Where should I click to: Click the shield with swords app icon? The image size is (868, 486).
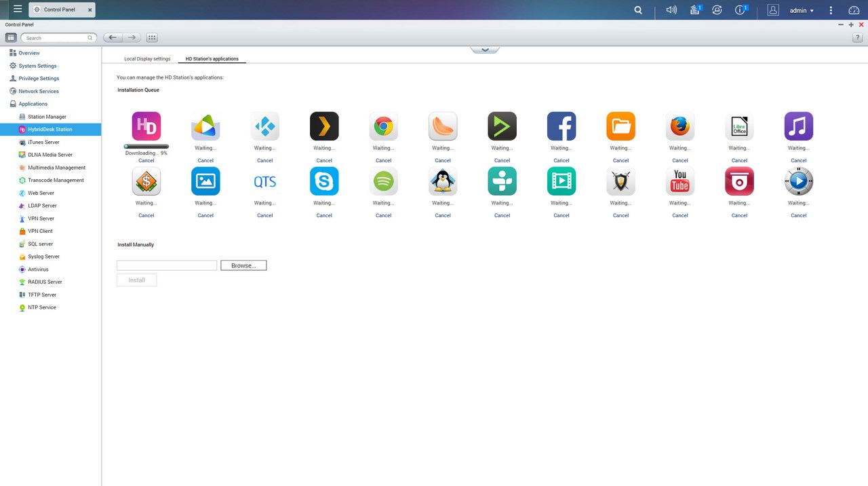620,181
